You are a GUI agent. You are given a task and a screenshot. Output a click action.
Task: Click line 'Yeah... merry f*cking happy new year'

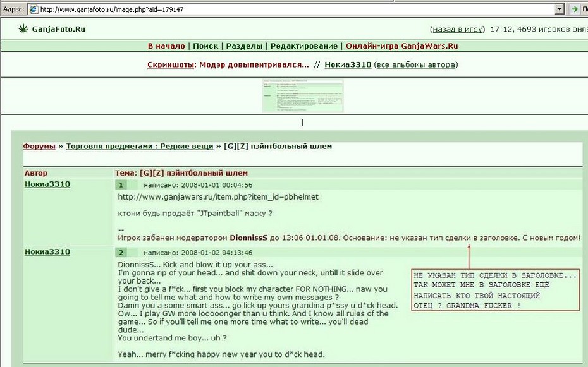[x=221, y=354]
